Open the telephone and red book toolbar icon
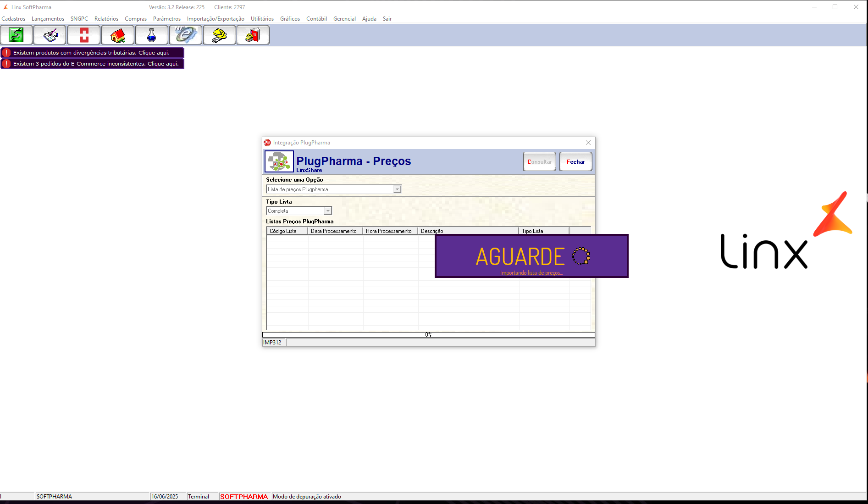This screenshot has height=504, width=868. [x=253, y=35]
